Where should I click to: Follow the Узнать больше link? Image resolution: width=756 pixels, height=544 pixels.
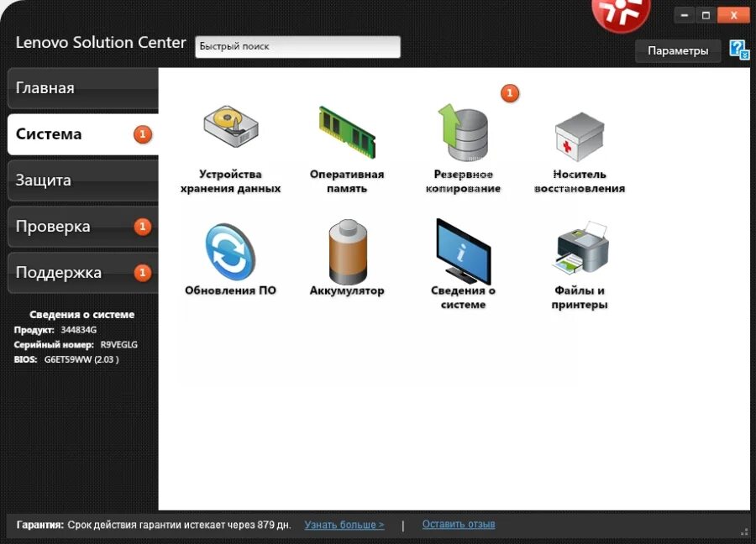point(344,525)
